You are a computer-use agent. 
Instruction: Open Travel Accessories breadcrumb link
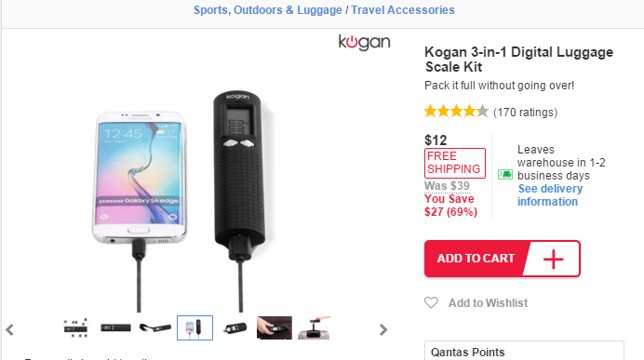click(403, 10)
